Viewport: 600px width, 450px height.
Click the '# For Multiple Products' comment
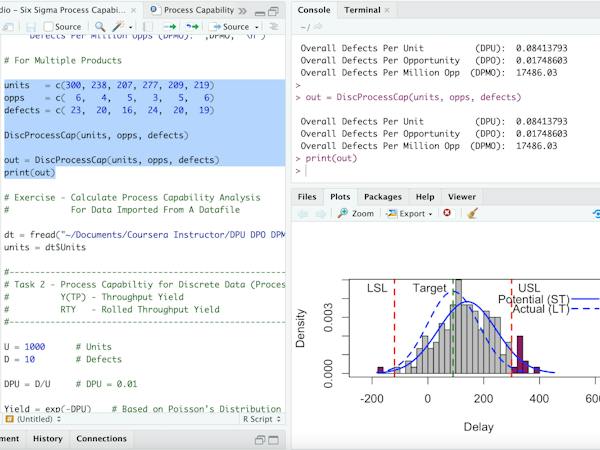point(63,60)
